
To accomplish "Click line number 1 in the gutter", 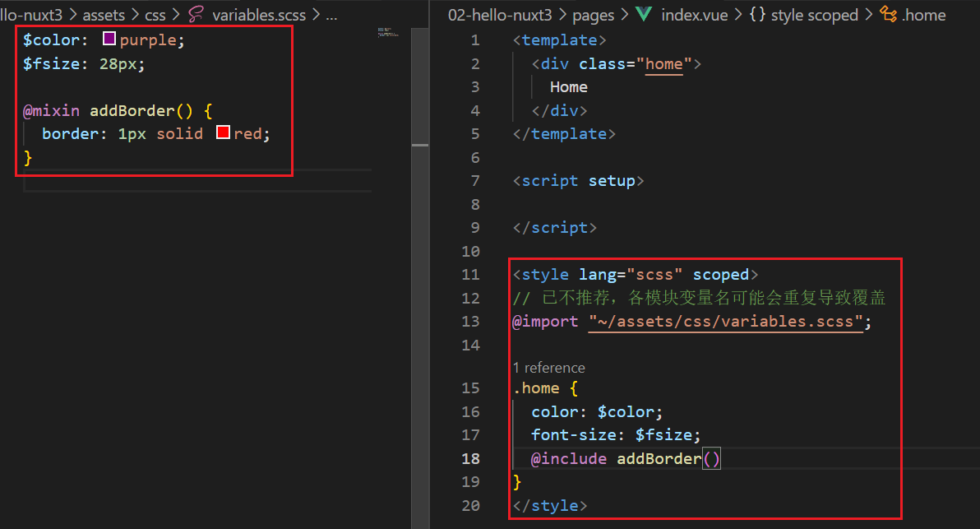I will pos(476,40).
